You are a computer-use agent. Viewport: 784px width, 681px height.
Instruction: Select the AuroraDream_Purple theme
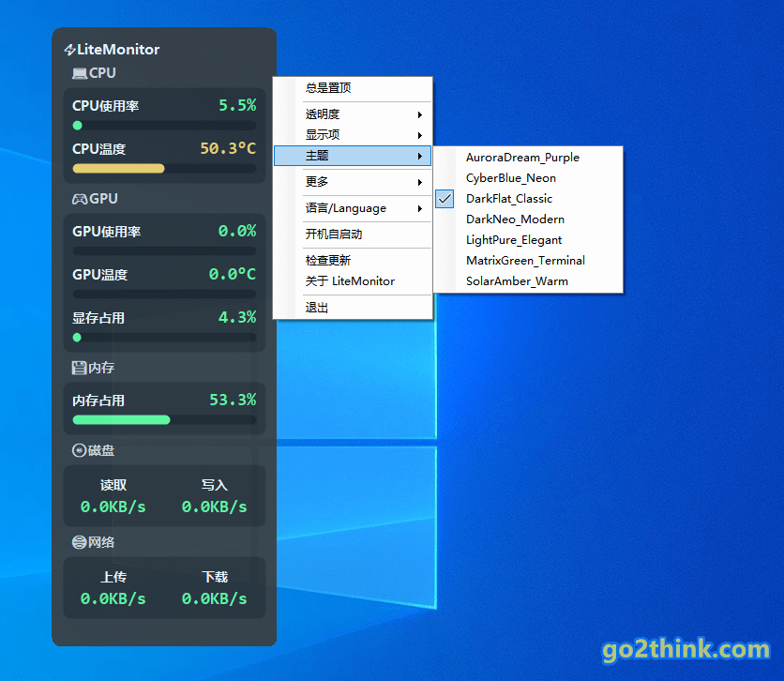pos(528,158)
